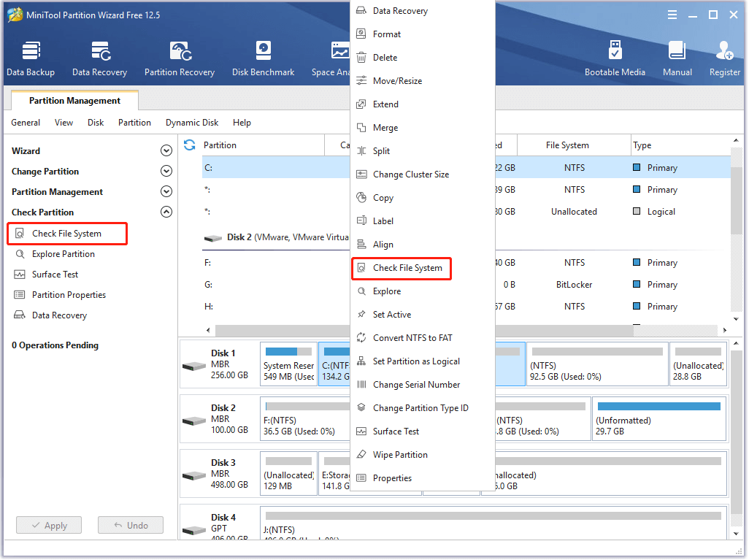Open the Manual icon
Image resolution: width=749 pixels, height=560 pixels.
coord(677,58)
